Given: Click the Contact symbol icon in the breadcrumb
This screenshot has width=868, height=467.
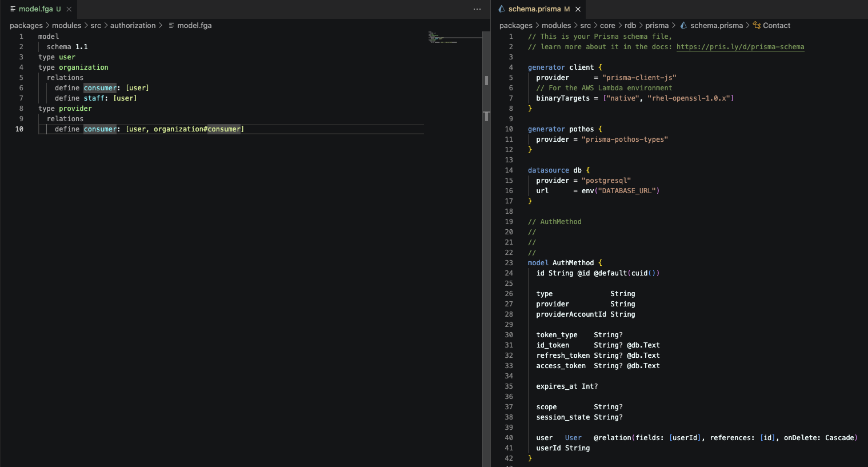Looking at the screenshot, I should 755,25.
